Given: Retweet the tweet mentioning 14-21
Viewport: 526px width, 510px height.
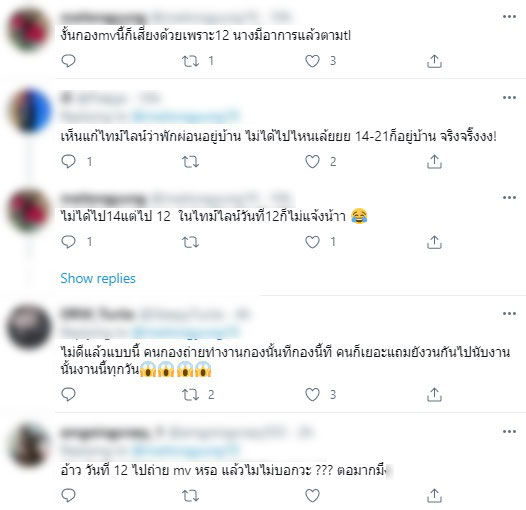Looking at the screenshot, I should (x=190, y=162).
